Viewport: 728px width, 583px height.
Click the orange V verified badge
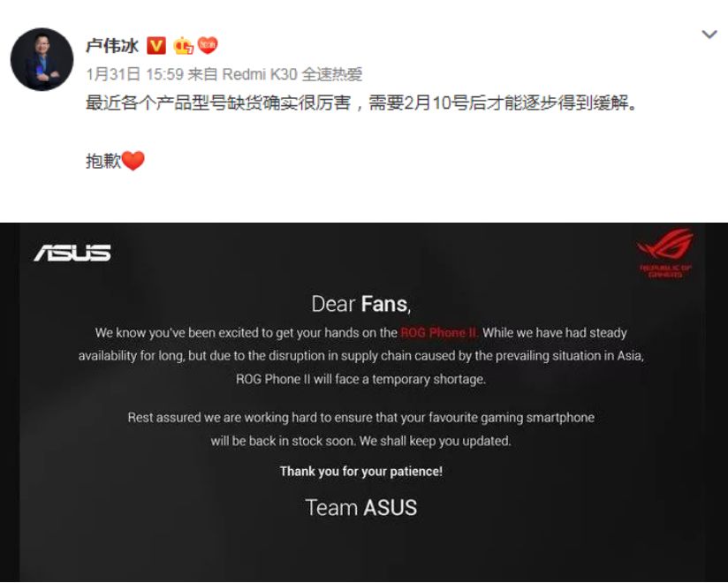point(156,45)
